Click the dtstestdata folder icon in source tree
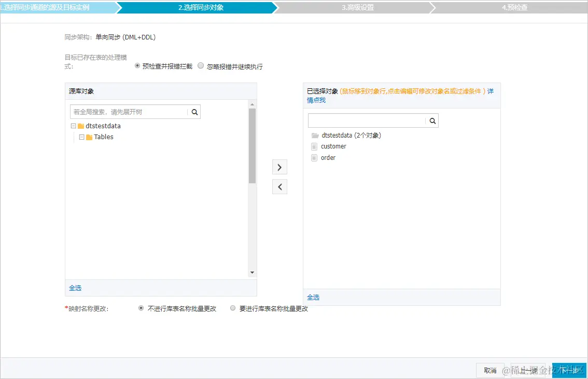Viewport: 588px width, 379px height. [80, 126]
